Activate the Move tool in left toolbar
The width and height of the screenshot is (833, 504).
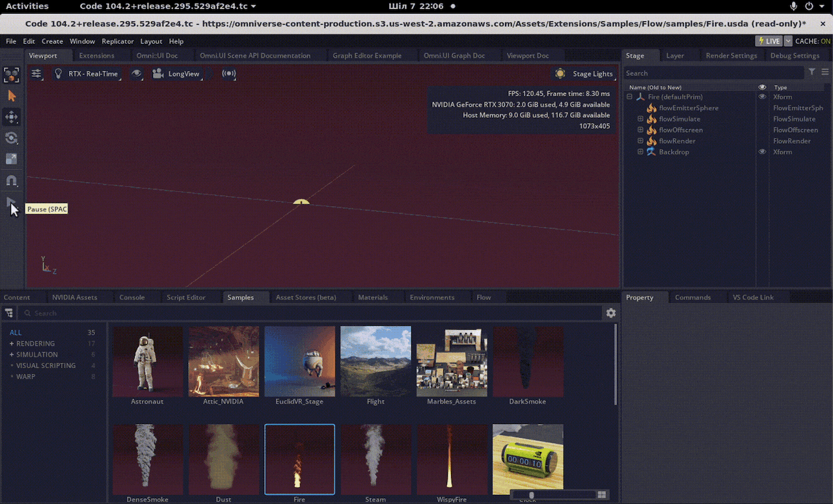point(11,117)
